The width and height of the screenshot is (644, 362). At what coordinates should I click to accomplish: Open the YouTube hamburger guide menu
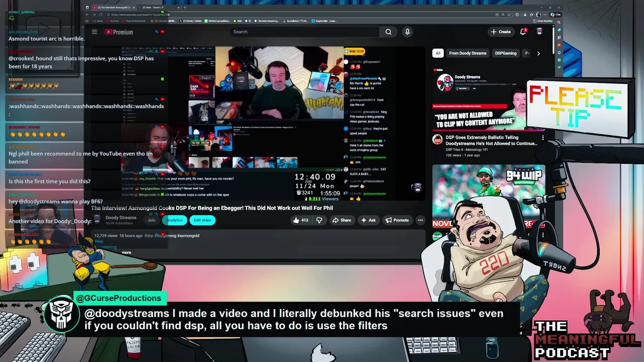(94, 32)
